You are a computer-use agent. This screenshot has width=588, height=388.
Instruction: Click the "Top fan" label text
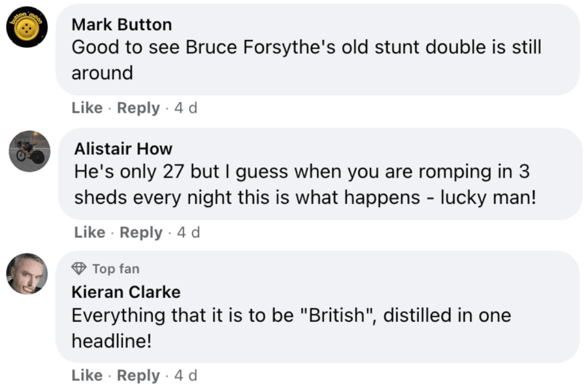116,268
